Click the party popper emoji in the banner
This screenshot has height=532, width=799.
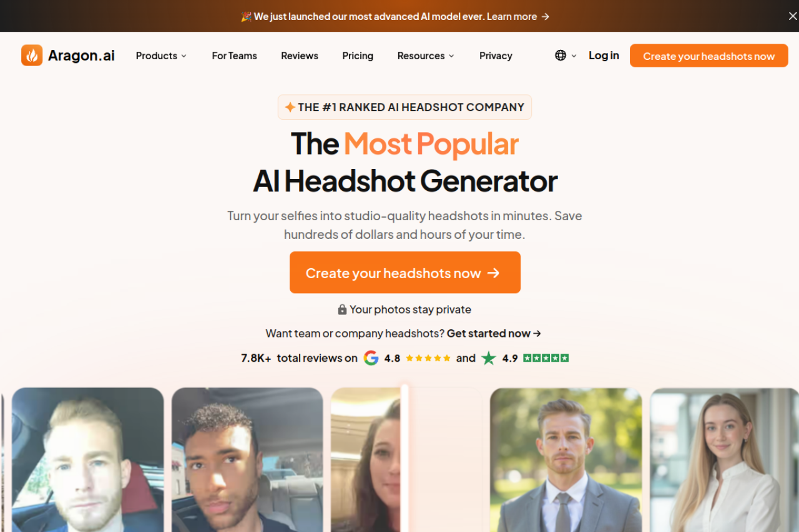pyautogui.click(x=246, y=17)
